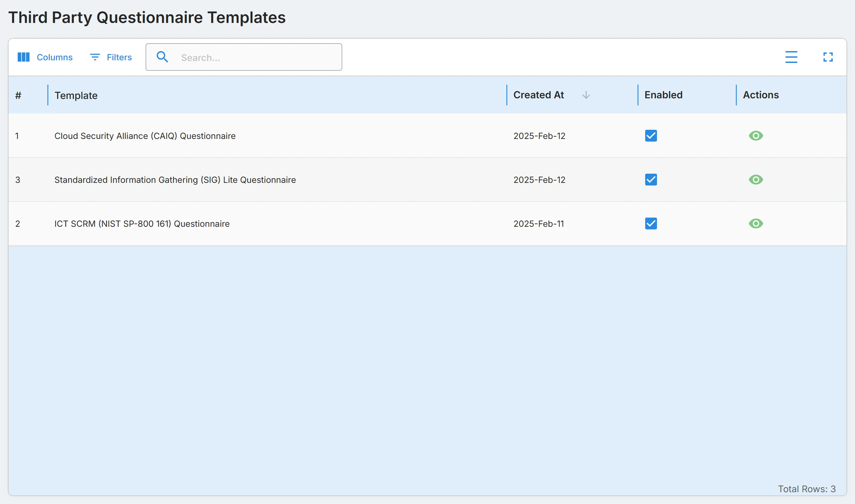Uncheck Enabled for ICT SCRM row
Screen dimensions: 855x504
651,223
